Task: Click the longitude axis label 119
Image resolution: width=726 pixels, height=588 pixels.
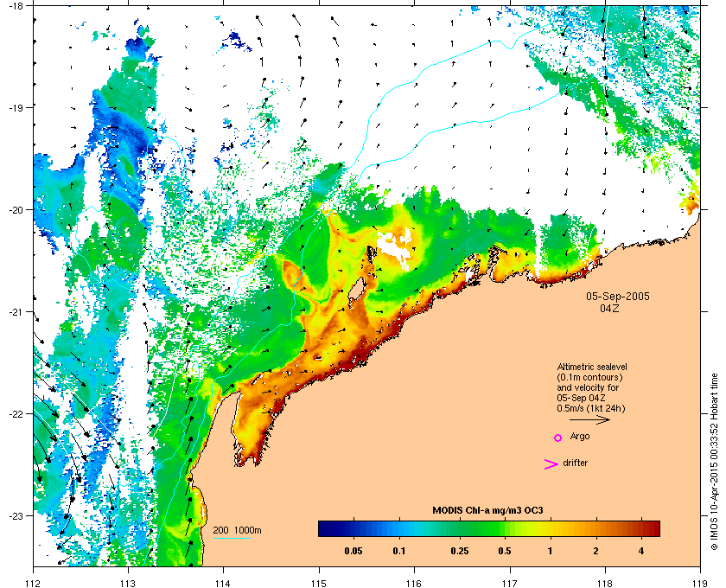Action: [x=700, y=583]
